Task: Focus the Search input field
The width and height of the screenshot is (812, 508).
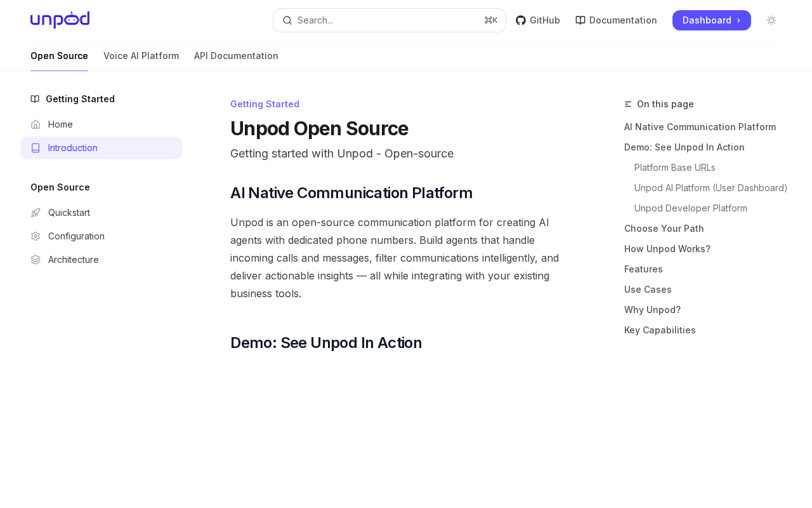Action: (388, 20)
